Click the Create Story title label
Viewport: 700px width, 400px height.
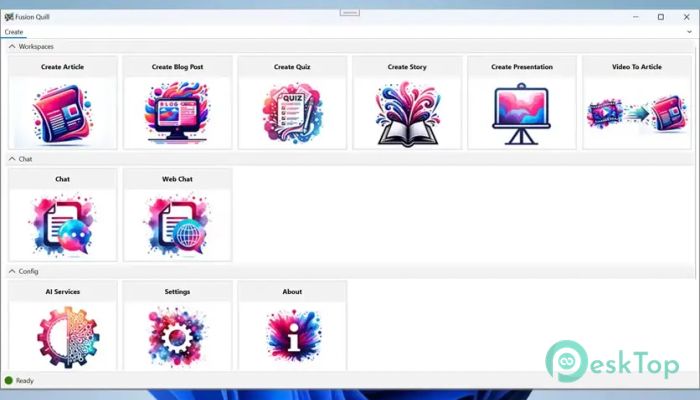(x=407, y=67)
